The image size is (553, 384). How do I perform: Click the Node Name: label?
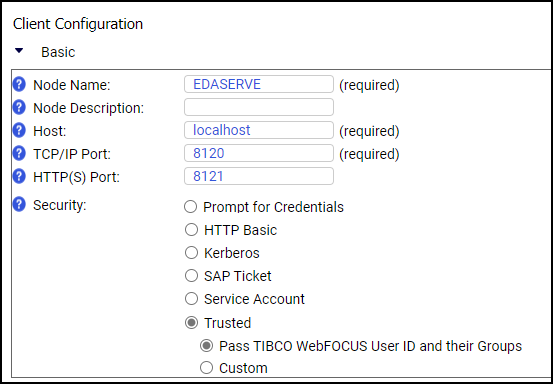click(72, 85)
